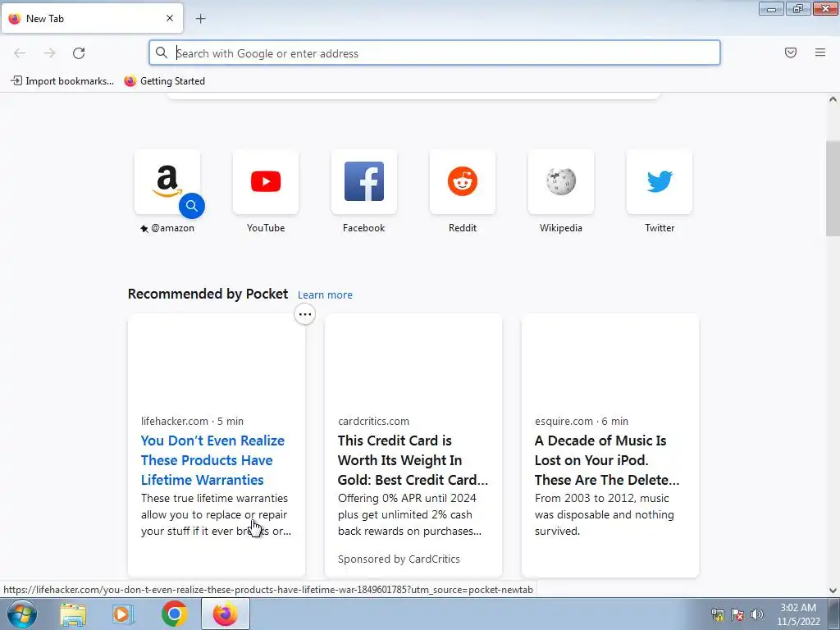Click the lifehacker card image thumbnail
This screenshot has height=630, width=840.
[x=217, y=358]
